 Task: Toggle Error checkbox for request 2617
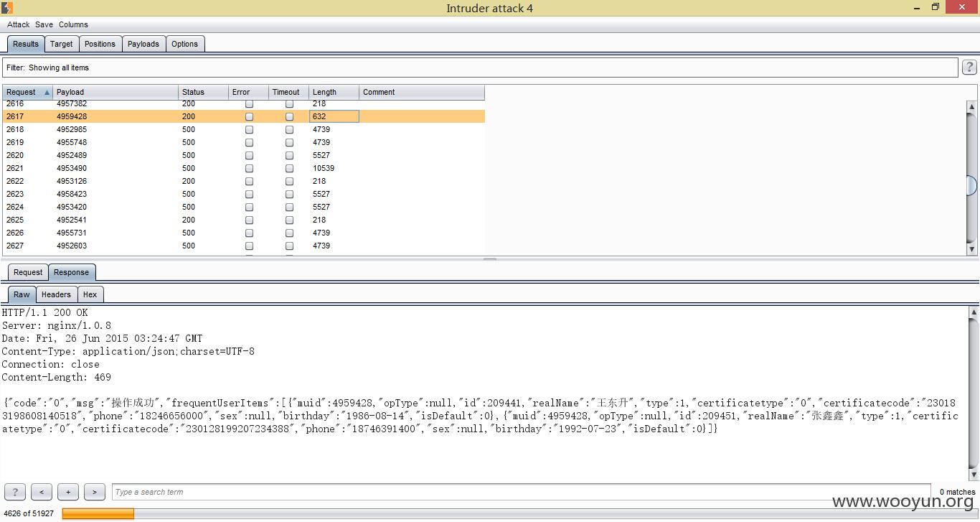coord(249,116)
